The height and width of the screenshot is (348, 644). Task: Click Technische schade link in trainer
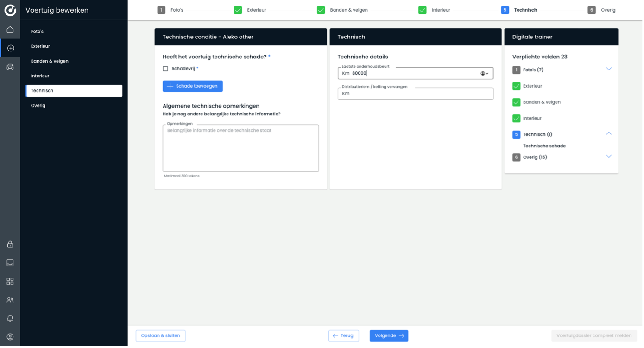545,146
